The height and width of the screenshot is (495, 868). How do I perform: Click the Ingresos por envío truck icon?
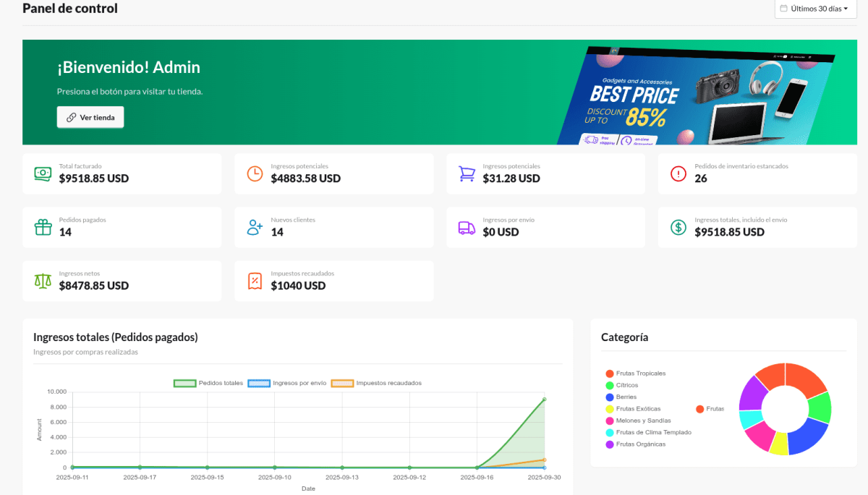467,227
